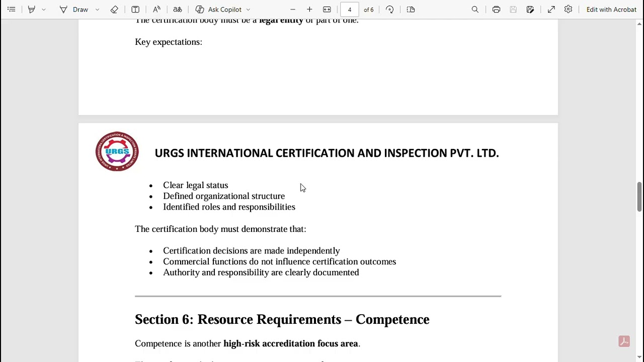Viewport: 644px width, 362px height.
Task: Zoom in on the PDF
Action: point(309,10)
